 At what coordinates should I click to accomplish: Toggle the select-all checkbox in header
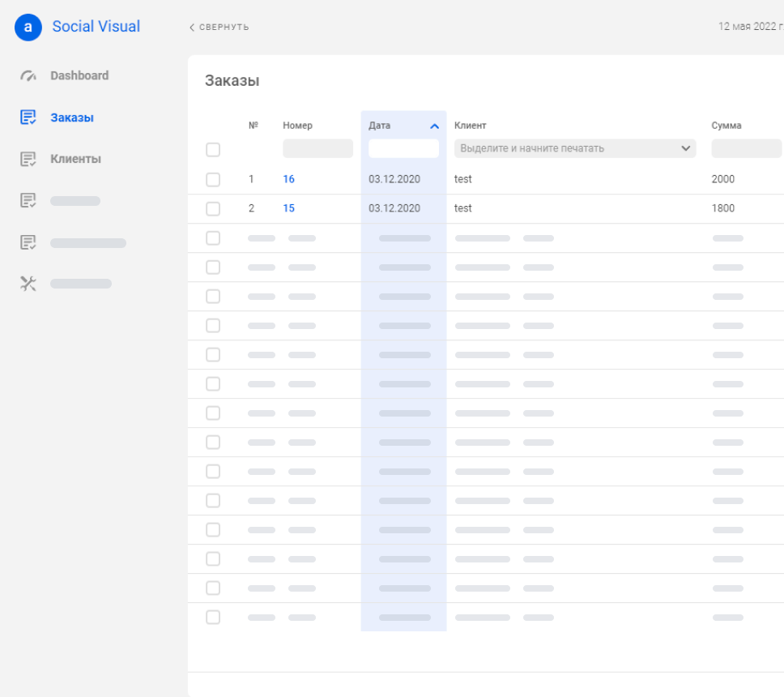point(213,150)
